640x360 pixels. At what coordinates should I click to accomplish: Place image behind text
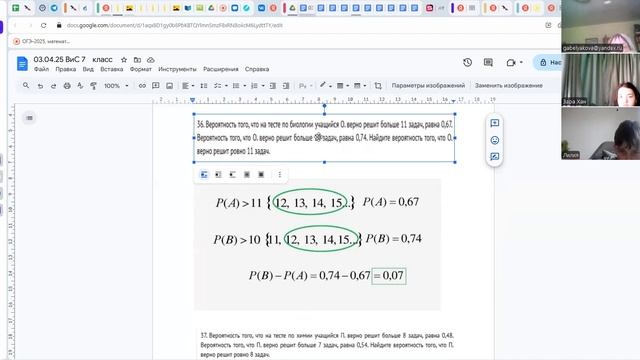click(x=247, y=175)
